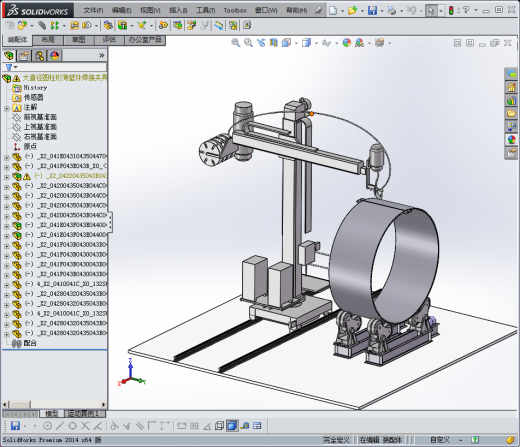Toggle shaded with edges display mode button

tap(232, 426)
